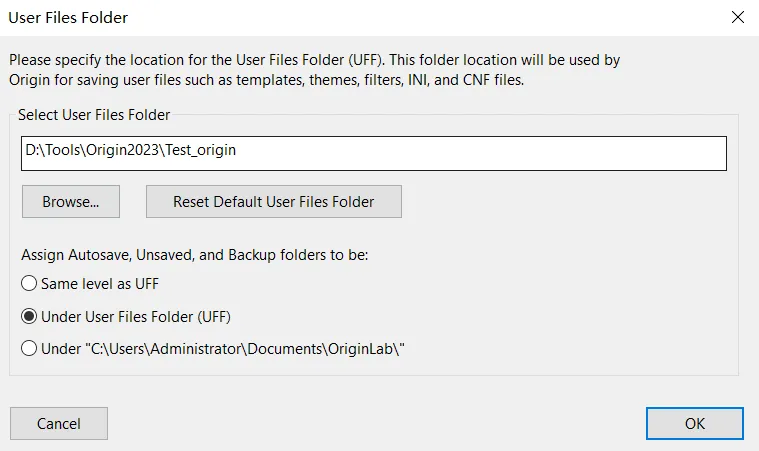The image size is (759, 451).
Task: Click the 'Select User Files Folder' group heading
Action: [x=94, y=115]
